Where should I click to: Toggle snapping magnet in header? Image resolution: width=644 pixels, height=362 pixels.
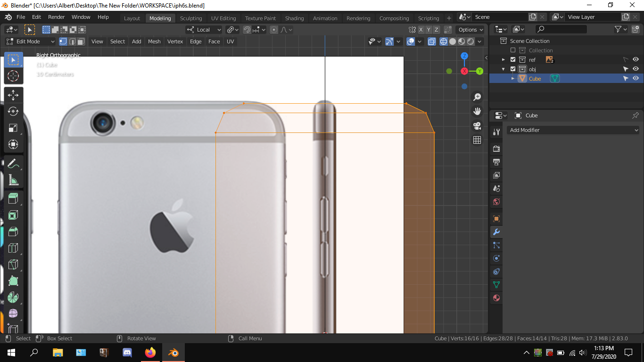(x=247, y=30)
